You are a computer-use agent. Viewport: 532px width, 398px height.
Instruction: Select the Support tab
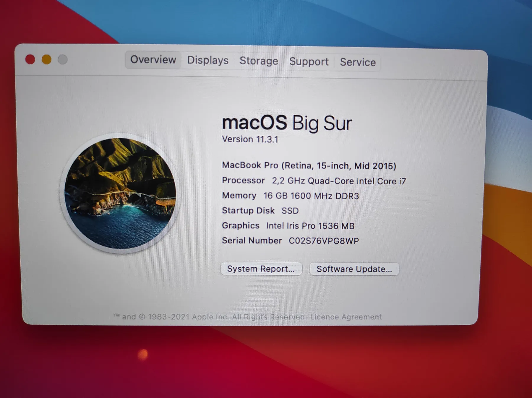[309, 61]
